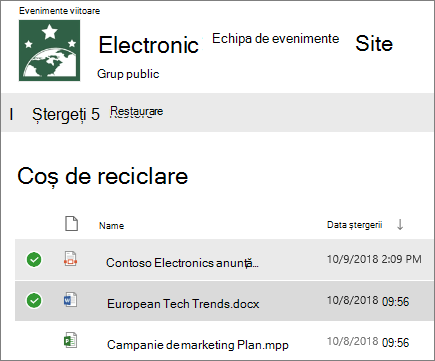The height and width of the screenshot is (361, 435).
Task: Select the PDF icon for Contoso Electronics
Action: click(x=70, y=259)
